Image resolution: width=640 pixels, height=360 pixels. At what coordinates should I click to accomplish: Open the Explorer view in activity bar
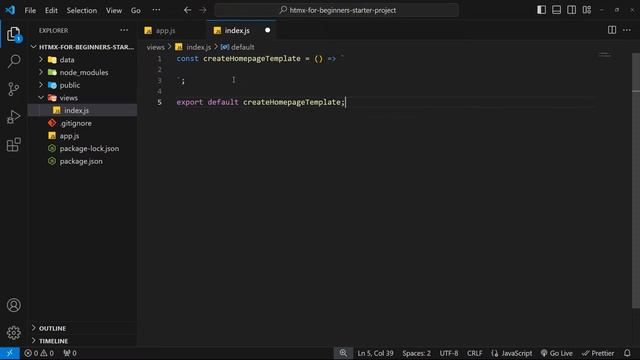tap(13, 34)
